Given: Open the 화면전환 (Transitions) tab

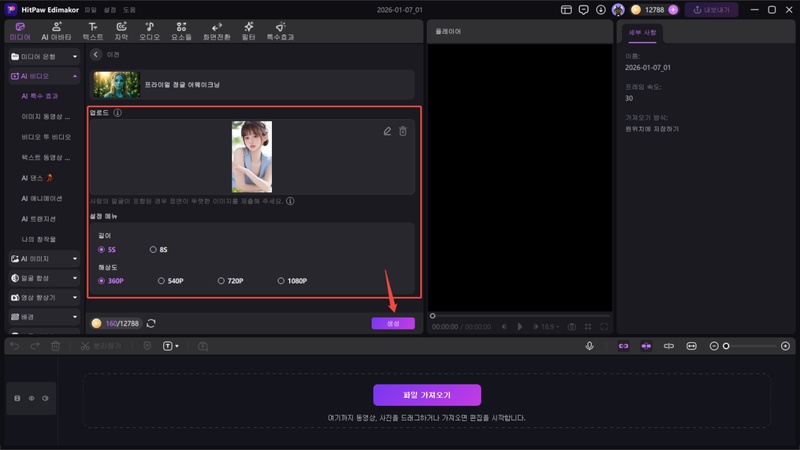Looking at the screenshot, I should tap(216, 31).
